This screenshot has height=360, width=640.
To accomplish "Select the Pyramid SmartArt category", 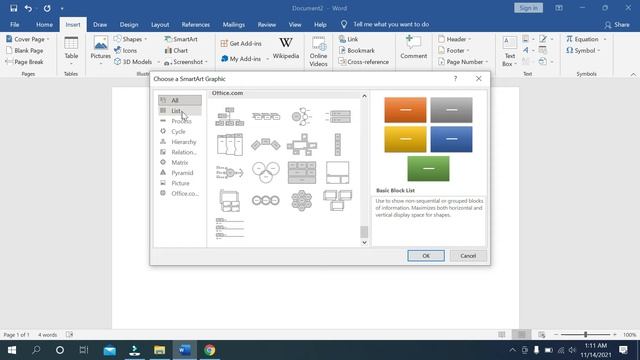I will (180, 173).
